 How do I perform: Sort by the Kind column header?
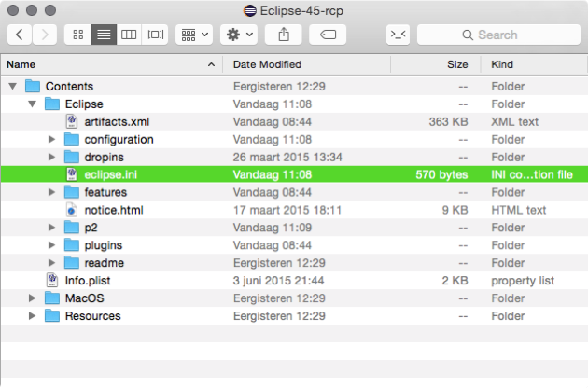pos(534,64)
